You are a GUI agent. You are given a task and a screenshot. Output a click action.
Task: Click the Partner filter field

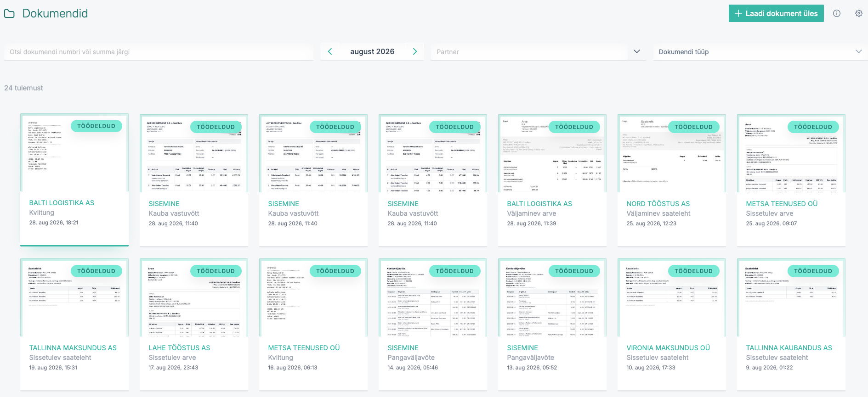pos(529,52)
